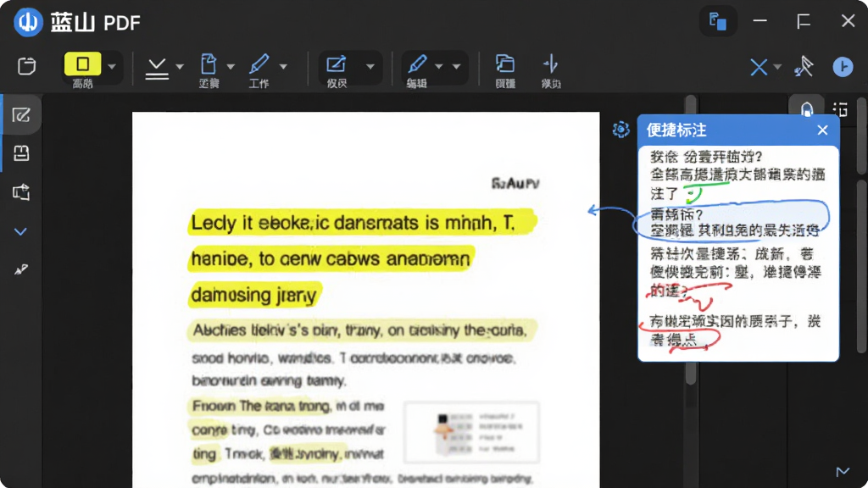Click the third note with red scribble
Image resolution: width=868 pixels, height=488 pixels.
point(735,272)
